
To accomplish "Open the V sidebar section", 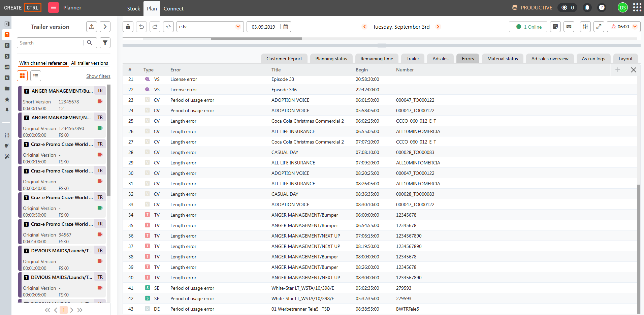I will click(x=7, y=78).
